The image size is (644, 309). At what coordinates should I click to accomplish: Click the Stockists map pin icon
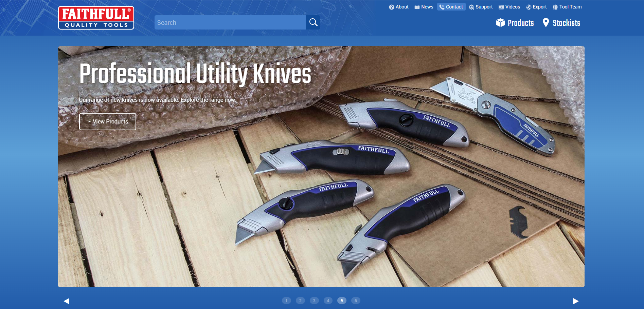click(546, 22)
